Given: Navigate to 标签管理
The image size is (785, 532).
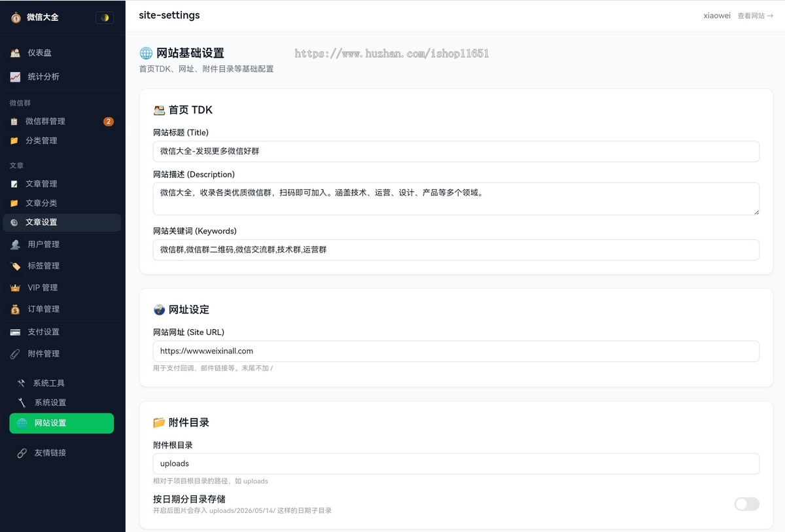Looking at the screenshot, I should pyautogui.click(x=61, y=266).
